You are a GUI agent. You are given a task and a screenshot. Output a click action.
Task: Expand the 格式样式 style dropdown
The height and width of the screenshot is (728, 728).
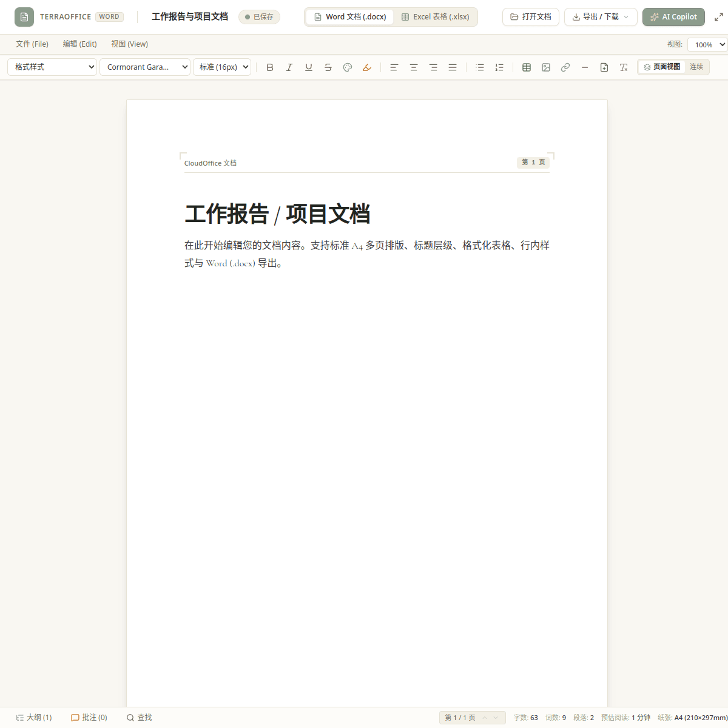[52, 67]
